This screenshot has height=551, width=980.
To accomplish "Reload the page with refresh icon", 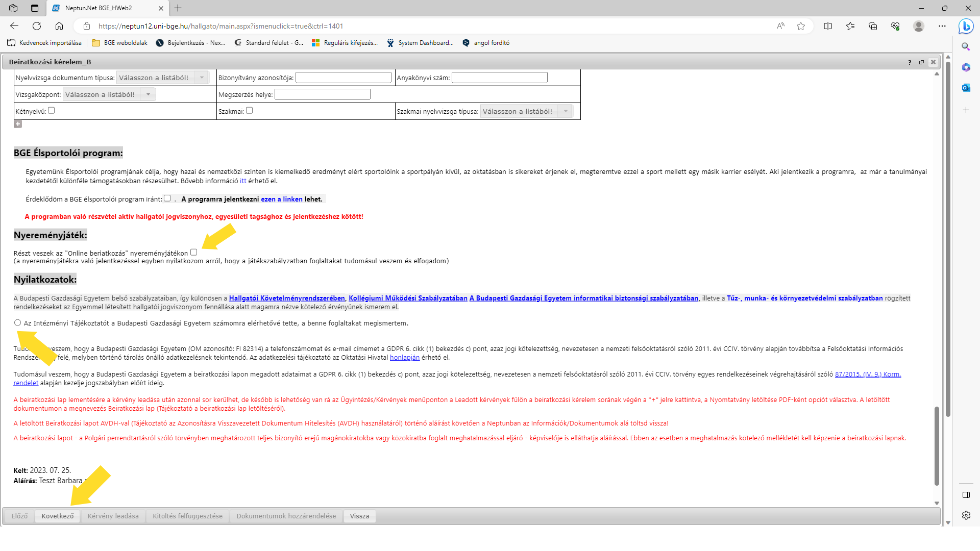I will [x=37, y=26].
